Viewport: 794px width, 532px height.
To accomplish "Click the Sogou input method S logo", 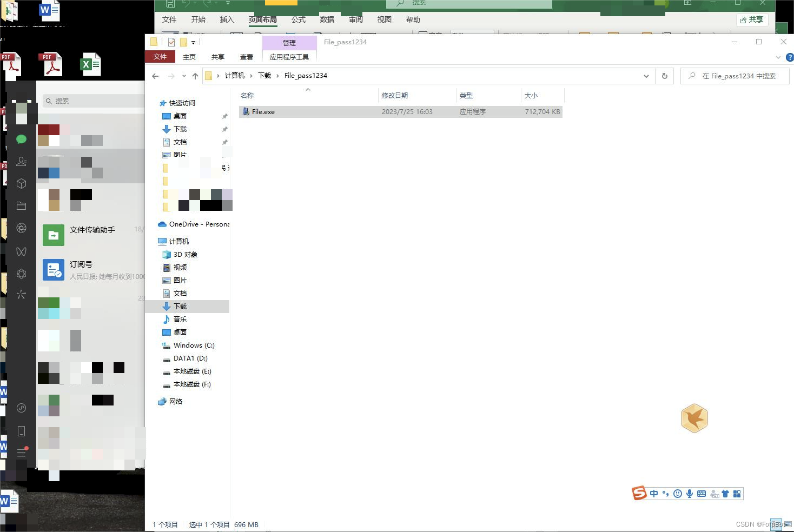I will pos(639,493).
